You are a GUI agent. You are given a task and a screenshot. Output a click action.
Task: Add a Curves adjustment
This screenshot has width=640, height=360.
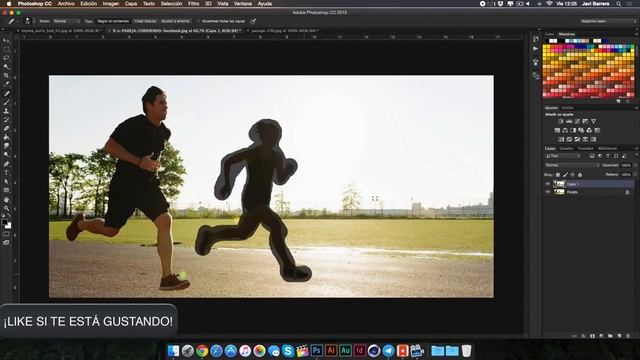(x=577, y=121)
